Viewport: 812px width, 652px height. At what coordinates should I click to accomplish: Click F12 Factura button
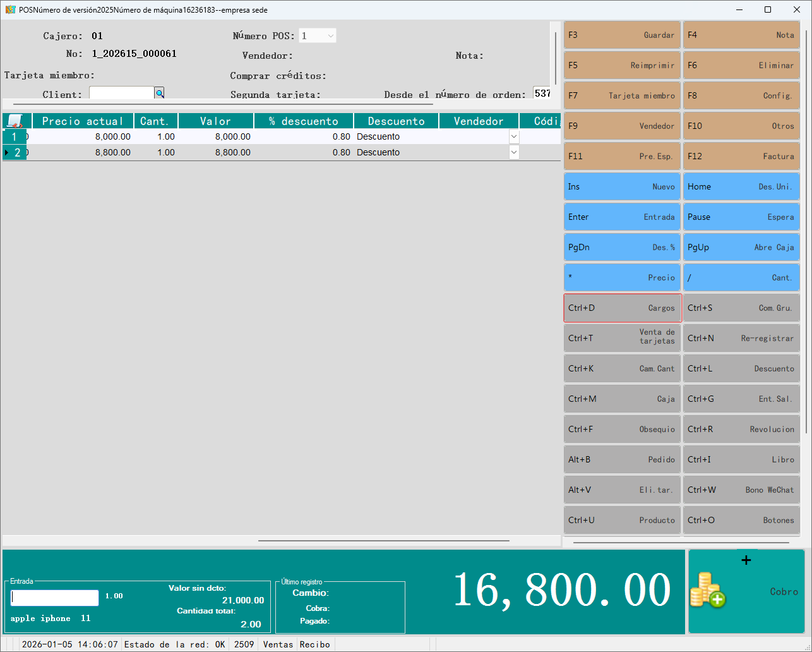pos(741,156)
